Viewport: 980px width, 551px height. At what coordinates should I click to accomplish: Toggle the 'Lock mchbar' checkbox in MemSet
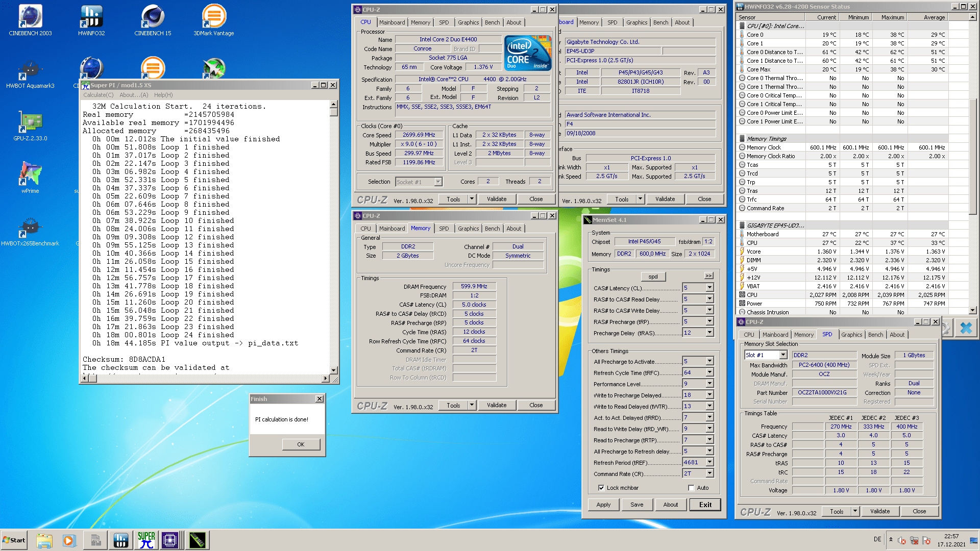click(x=601, y=488)
